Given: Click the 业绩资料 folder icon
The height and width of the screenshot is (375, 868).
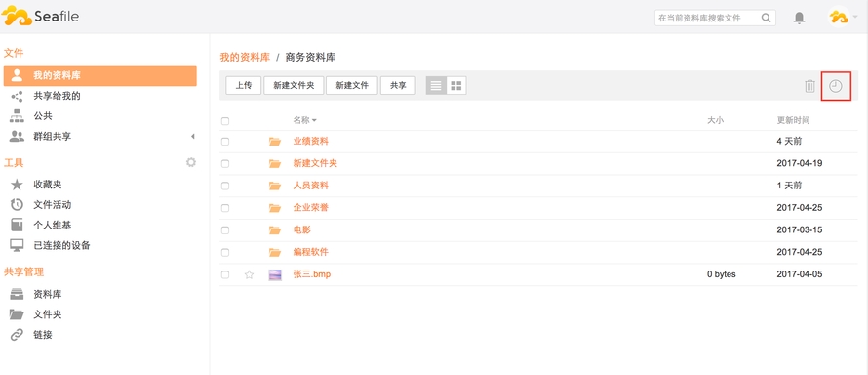Looking at the screenshot, I should (275, 142).
